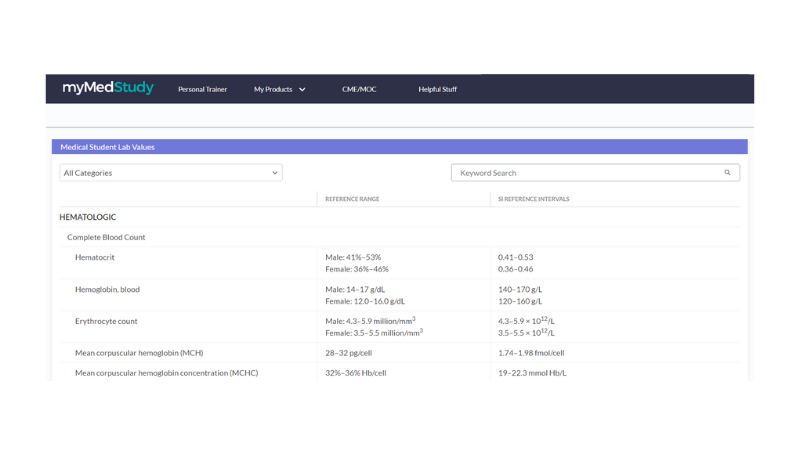Select the HEMATOLOGIC category heading
This screenshot has height=455, width=800.
(x=88, y=217)
